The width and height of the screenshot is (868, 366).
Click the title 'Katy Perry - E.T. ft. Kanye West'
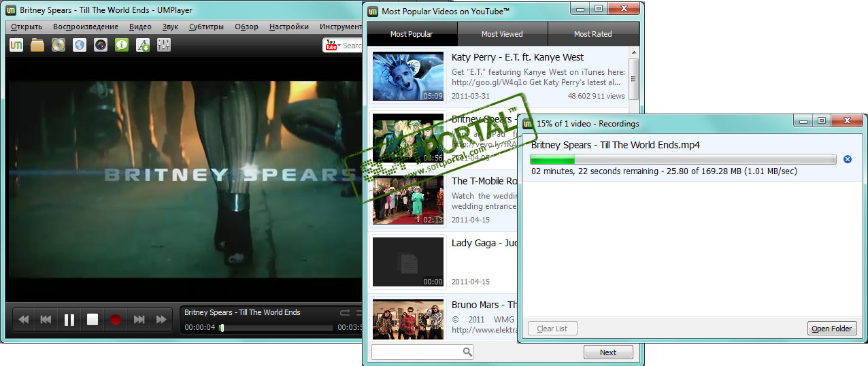click(x=518, y=57)
